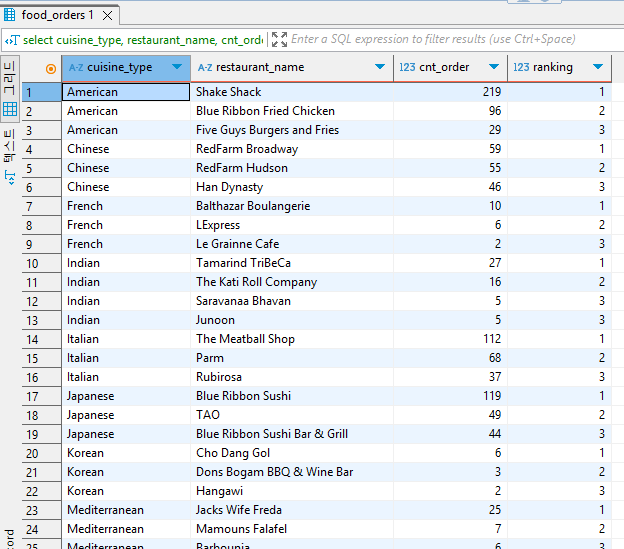Click cell 'Le Grainne Cafe'

coord(292,244)
